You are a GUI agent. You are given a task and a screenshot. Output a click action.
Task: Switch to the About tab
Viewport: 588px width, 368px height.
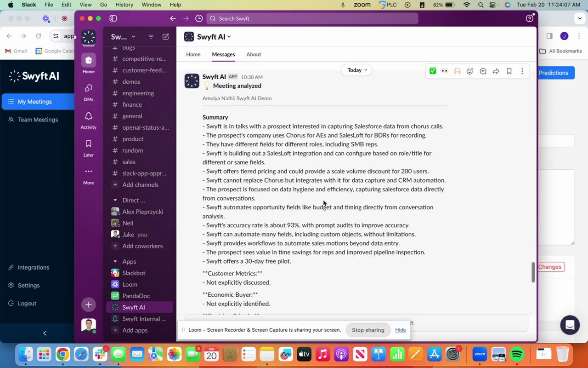pos(254,54)
